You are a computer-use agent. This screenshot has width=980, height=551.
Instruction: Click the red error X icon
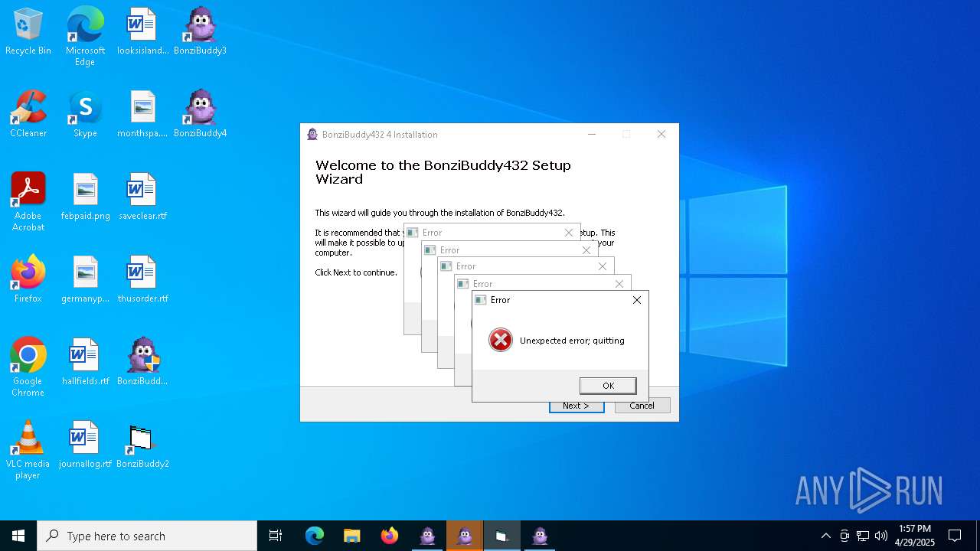click(x=501, y=340)
